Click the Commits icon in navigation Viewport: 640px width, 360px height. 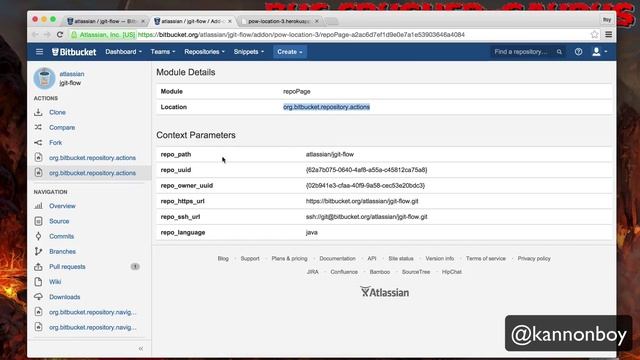tap(38, 236)
